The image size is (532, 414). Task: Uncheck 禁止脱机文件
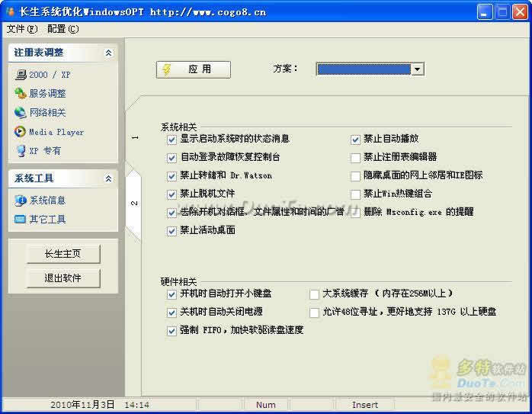(x=172, y=194)
